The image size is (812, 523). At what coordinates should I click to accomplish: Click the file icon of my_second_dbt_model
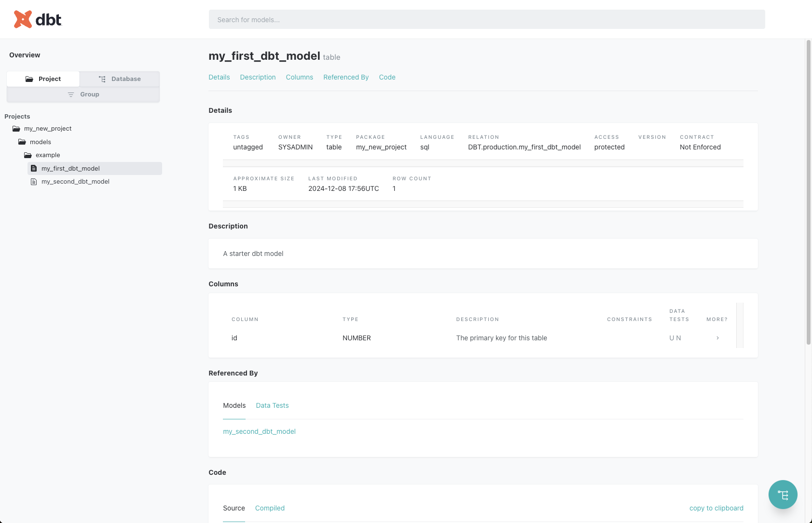pyautogui.click(x=34, y=182)
